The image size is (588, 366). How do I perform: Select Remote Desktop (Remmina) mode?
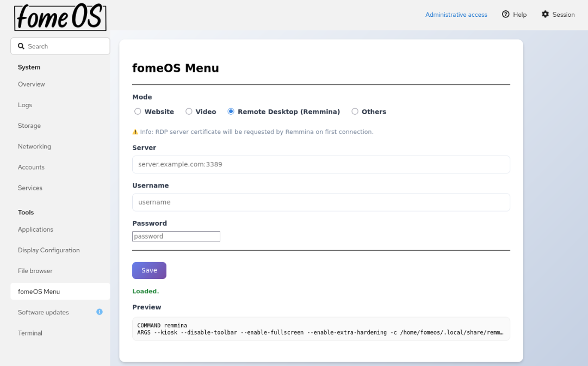(231, 111)
